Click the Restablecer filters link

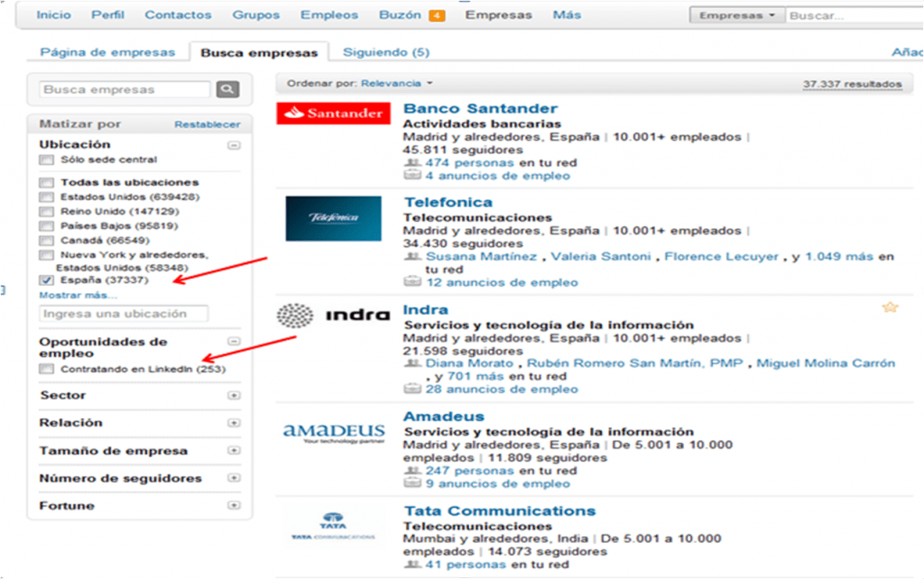click(208, 124)
